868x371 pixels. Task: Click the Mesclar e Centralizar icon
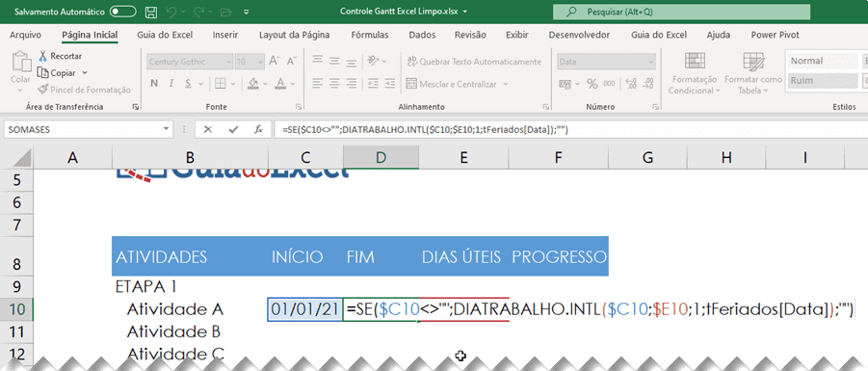tap(410, 84)
